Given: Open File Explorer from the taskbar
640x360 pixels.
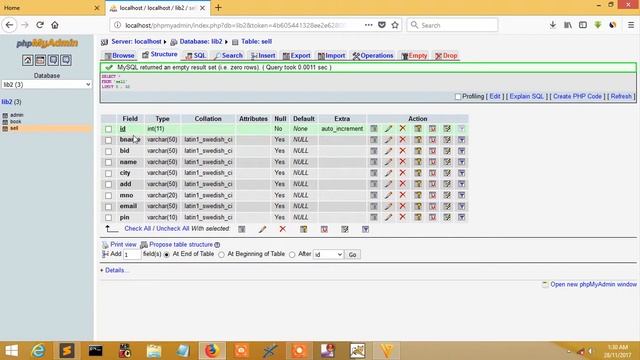Looking at the screenshot, I should (x=154, y=351).
